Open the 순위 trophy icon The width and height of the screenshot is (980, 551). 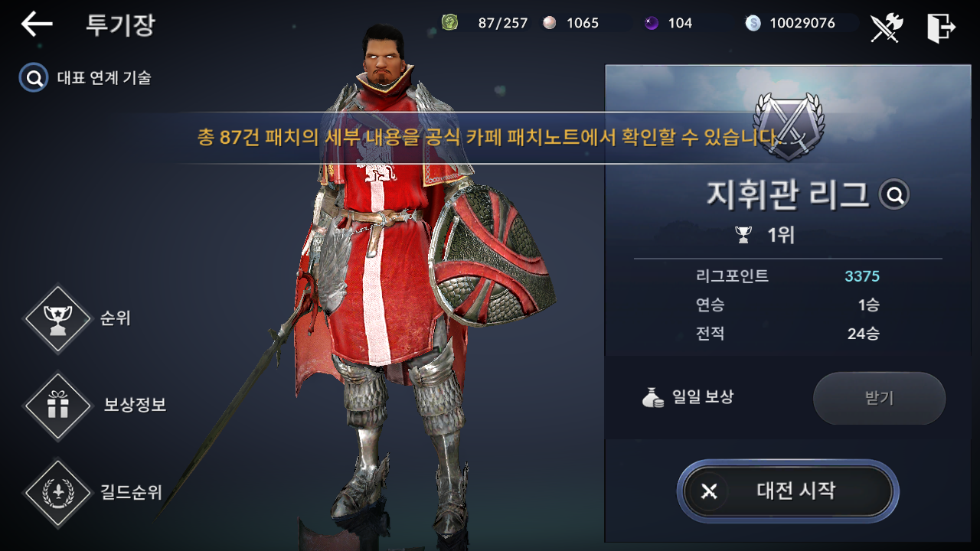pos(58,319)
